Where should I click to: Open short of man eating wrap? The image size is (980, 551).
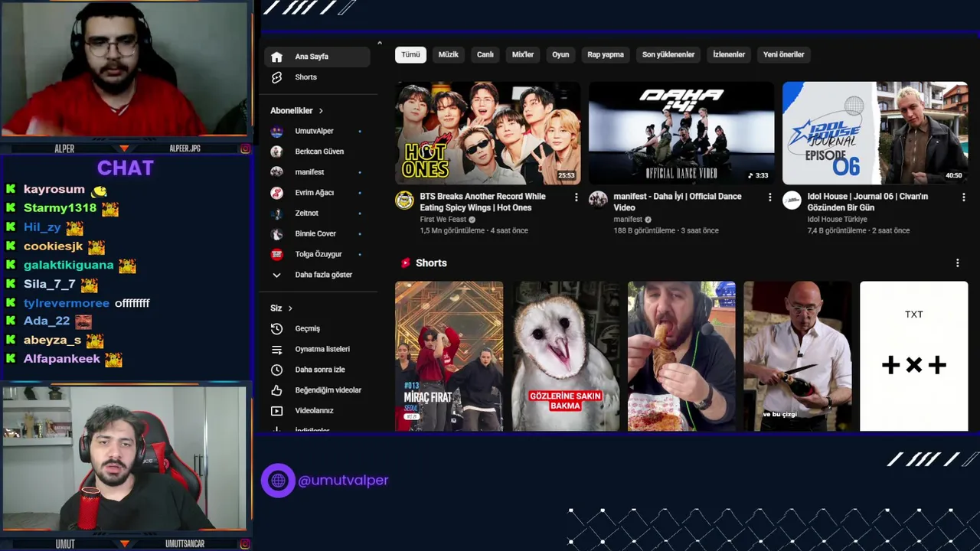click(x=681, y=357)
